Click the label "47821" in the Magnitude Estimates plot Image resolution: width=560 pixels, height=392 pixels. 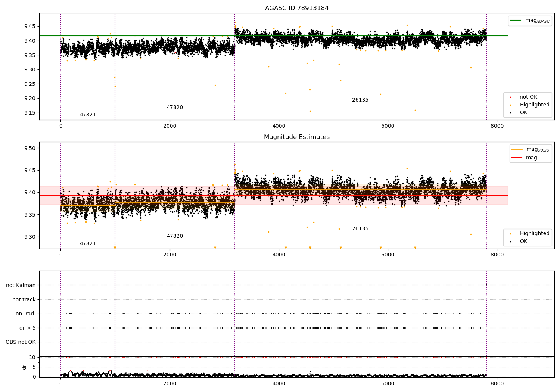point(88,244)
